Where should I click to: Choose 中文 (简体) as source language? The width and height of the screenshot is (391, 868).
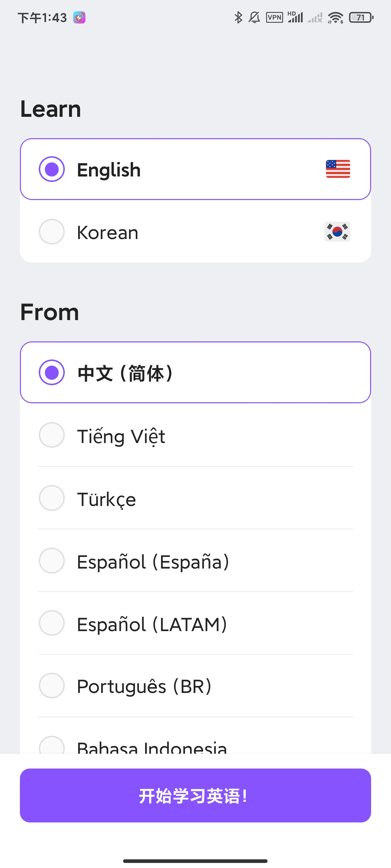pyautogui.click(x=195, y=372)
